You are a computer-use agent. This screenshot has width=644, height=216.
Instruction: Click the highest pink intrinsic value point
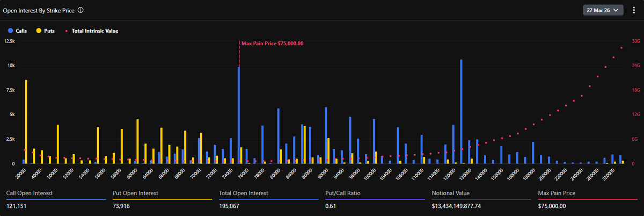[621, 48]
